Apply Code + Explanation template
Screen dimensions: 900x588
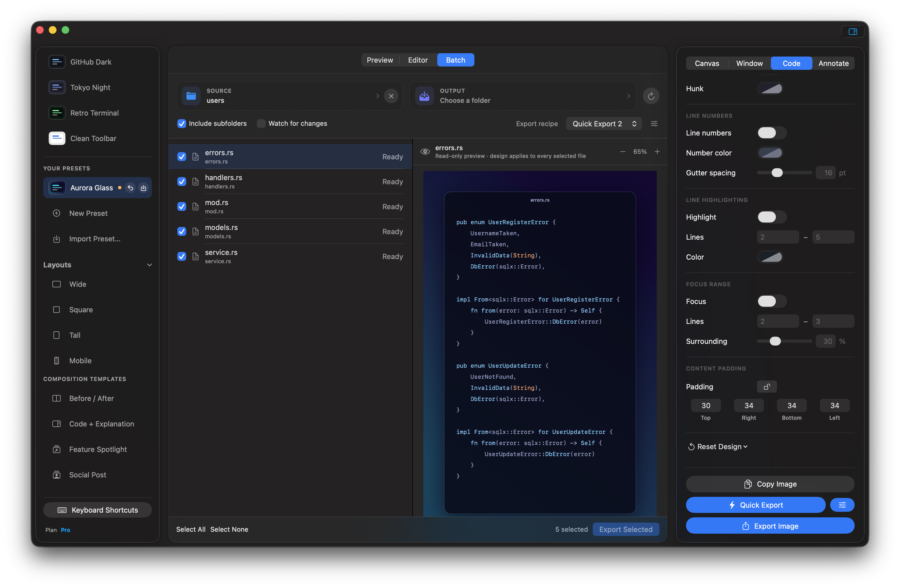(x=97, y=424)
